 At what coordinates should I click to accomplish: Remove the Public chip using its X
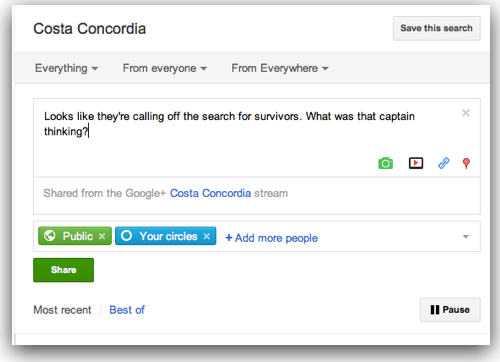point(102,236)
